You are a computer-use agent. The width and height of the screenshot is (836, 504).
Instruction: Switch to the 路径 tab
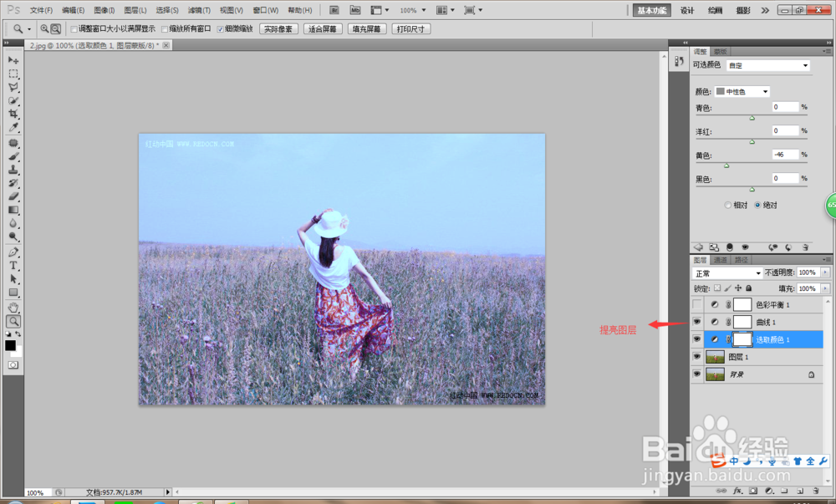pyautogui.click(x=741, y=260)
